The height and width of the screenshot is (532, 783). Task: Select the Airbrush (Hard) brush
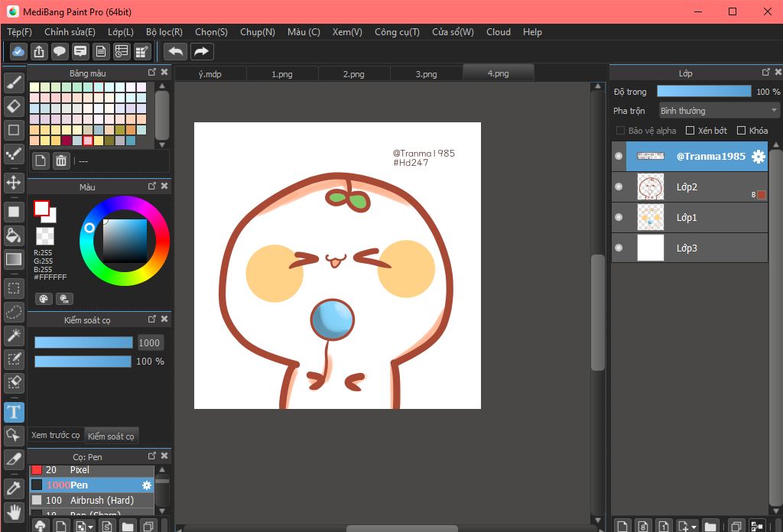tap(92, 500)
